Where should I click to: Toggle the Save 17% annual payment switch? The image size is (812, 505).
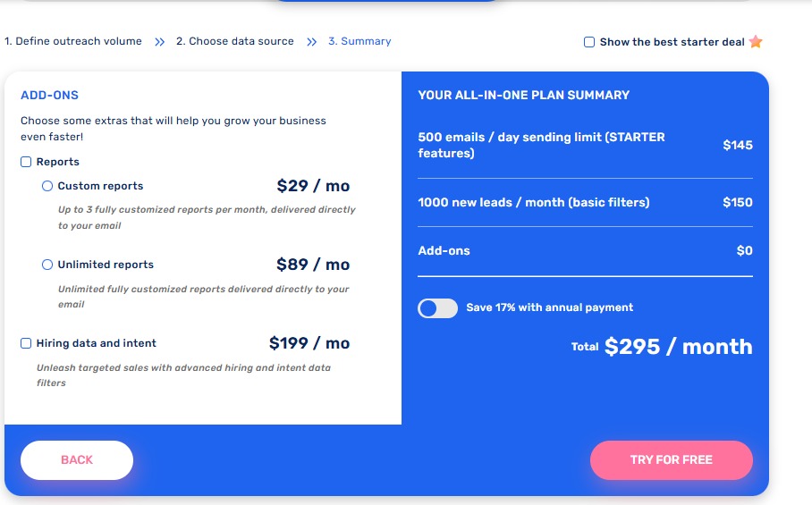coord(437,307)
